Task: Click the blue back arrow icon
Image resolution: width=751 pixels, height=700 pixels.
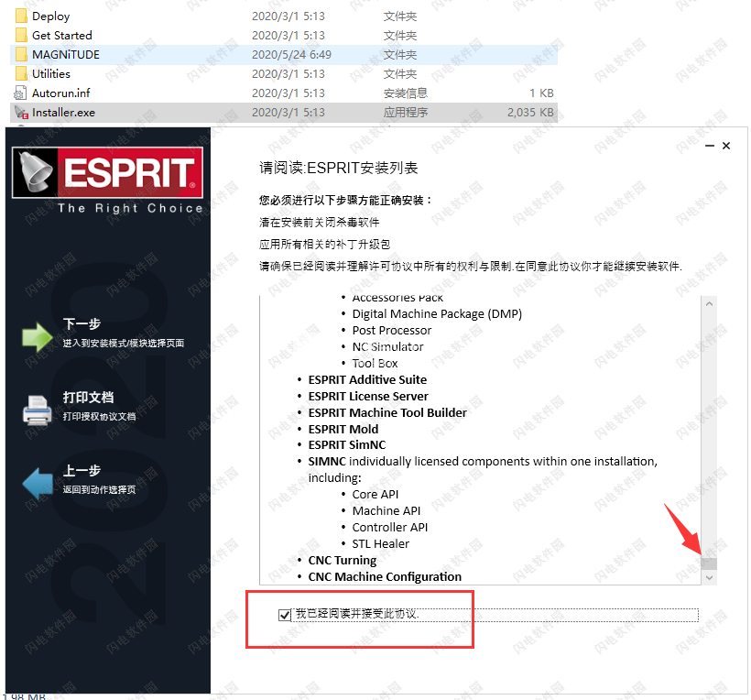Action: 38,483
